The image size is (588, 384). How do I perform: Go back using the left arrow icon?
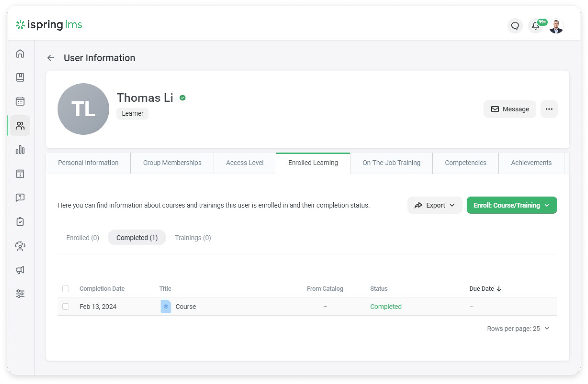(x=51, y=58)
